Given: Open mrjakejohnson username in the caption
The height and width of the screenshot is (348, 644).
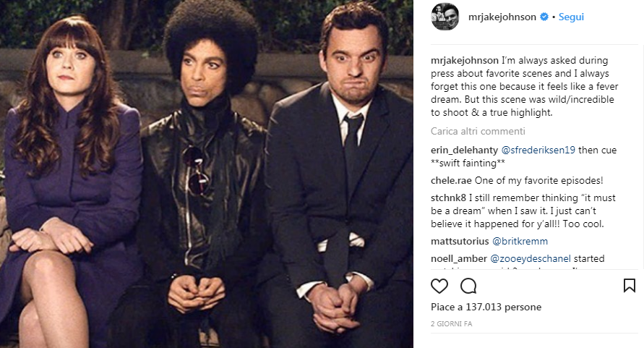Looking at the screenshot, I should tap(465, 61).
